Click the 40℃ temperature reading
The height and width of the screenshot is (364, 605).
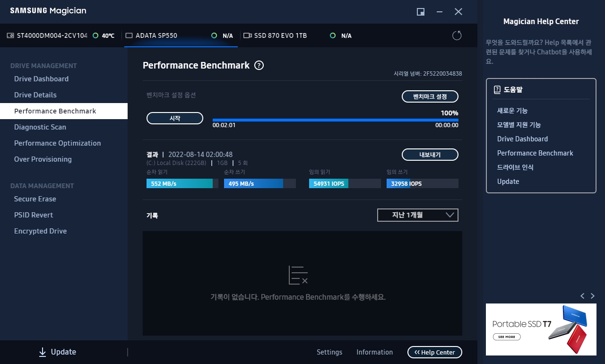pos(108,36)
